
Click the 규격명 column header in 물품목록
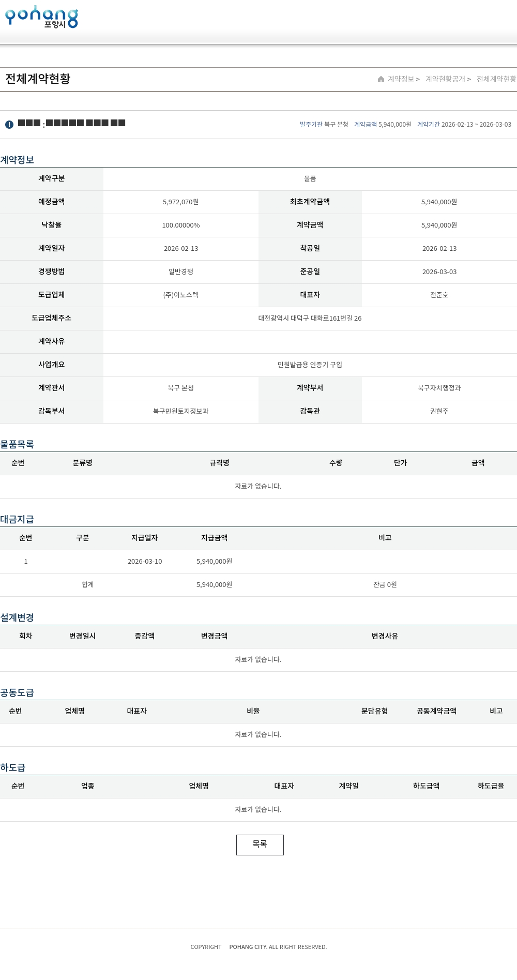point(219,463)
